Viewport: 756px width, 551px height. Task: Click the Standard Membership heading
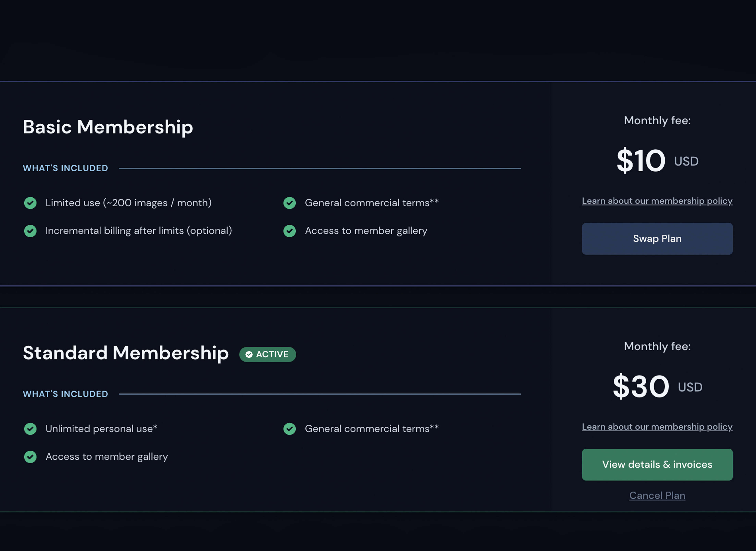pyautogui.click(x=126, y=353)
